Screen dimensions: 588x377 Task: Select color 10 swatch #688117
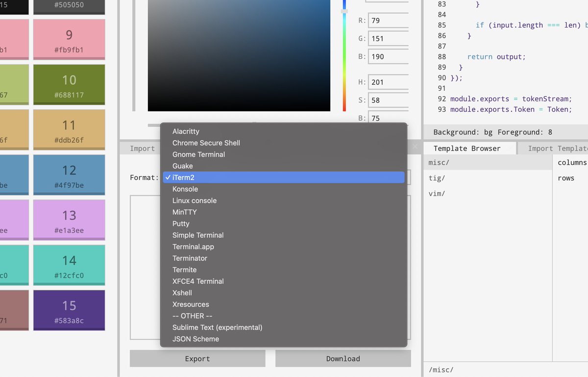coord(69,85)
